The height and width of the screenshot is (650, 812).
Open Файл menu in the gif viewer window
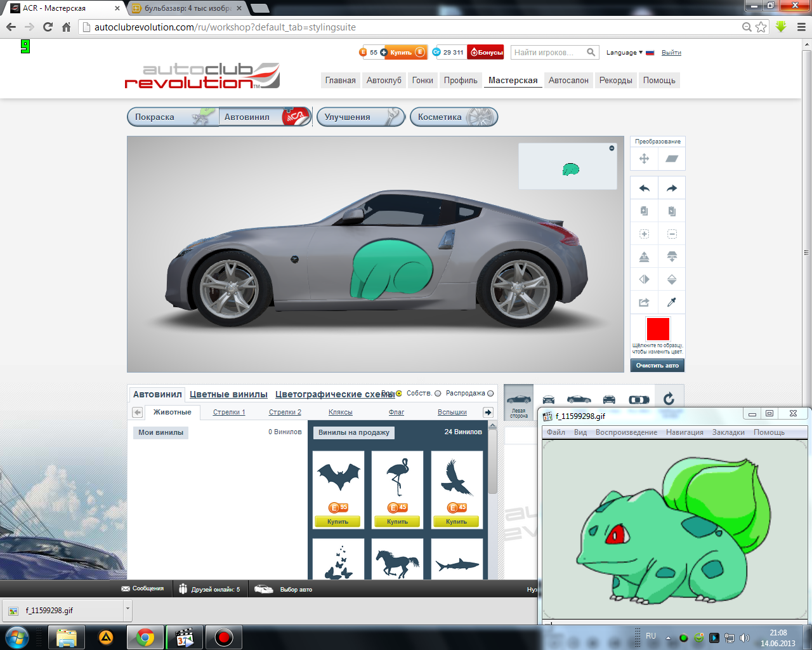(556, 432)
